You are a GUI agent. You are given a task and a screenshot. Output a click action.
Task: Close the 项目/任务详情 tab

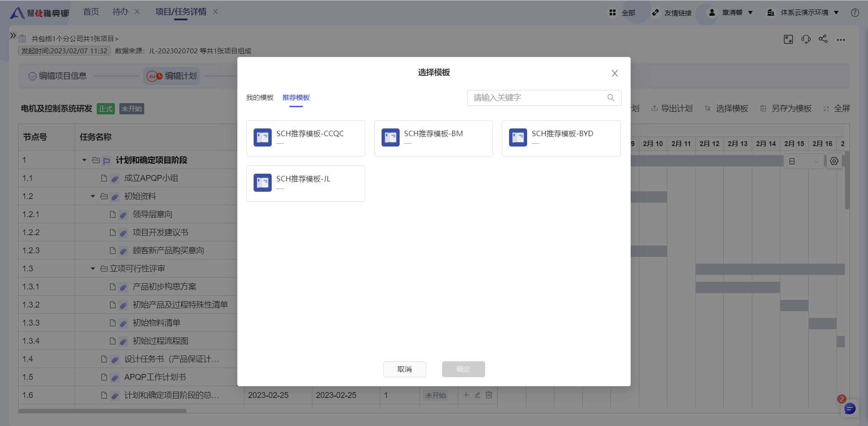(216, 12)
